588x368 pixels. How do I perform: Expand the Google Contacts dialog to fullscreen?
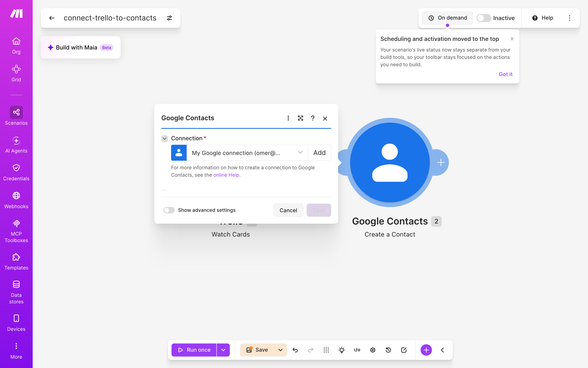(301, 118)
